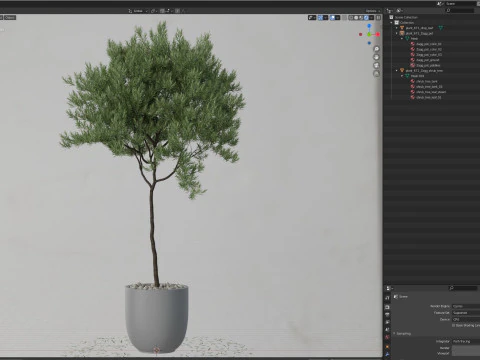The width and height of the screenshot is (480, 360).
Task: Click the Render samples field
Action: tap(466, 348)
